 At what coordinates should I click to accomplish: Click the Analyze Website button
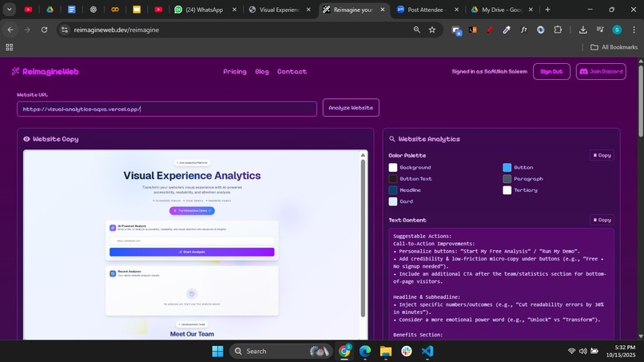coord(351,108)
